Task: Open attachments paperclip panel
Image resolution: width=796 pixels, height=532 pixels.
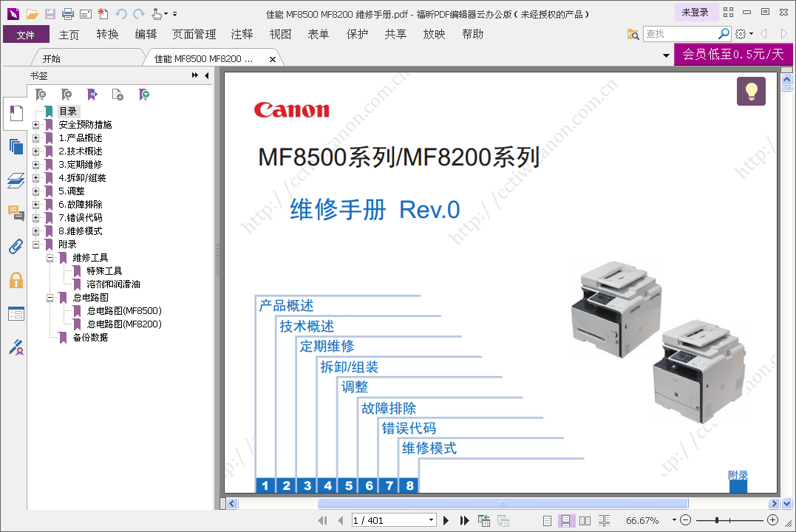Action: pyautogui.click(x=16, y=247)
